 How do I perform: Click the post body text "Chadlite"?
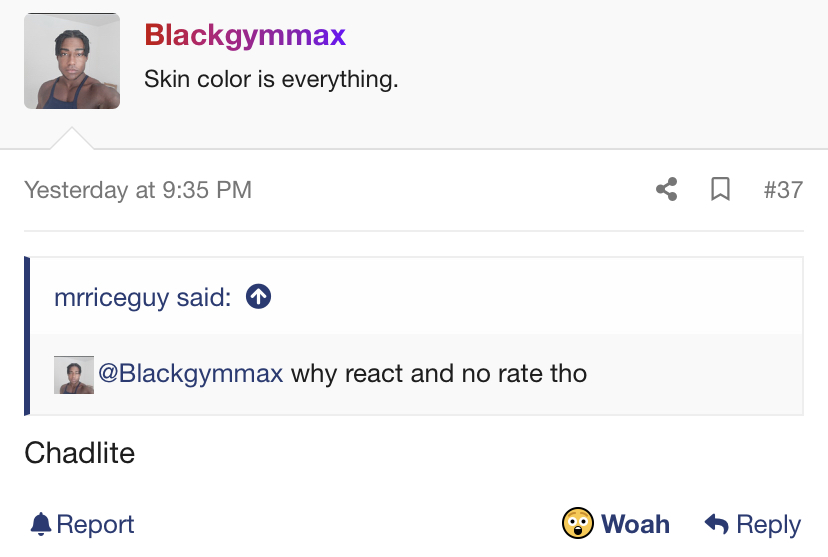[x=80, y=453]
